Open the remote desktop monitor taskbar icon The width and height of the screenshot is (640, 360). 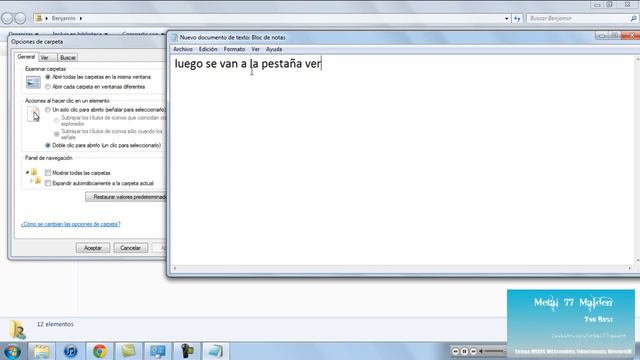[x=158, y=351]
